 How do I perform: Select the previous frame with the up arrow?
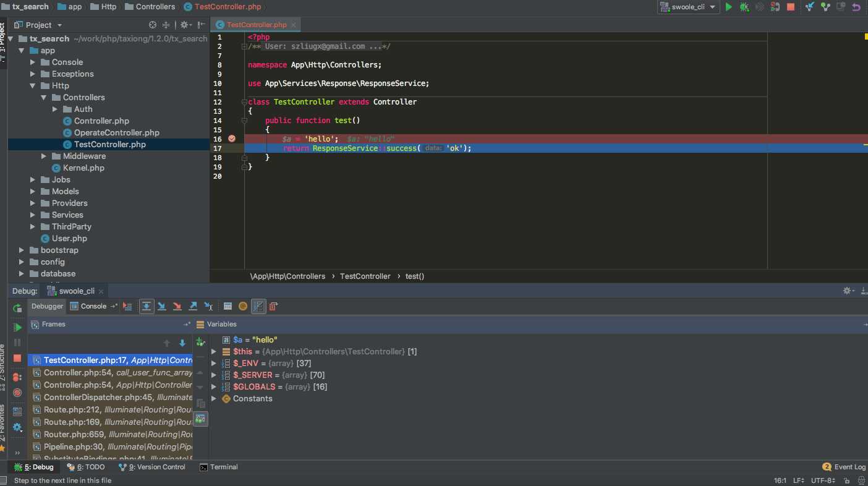(x=166, y=343)
